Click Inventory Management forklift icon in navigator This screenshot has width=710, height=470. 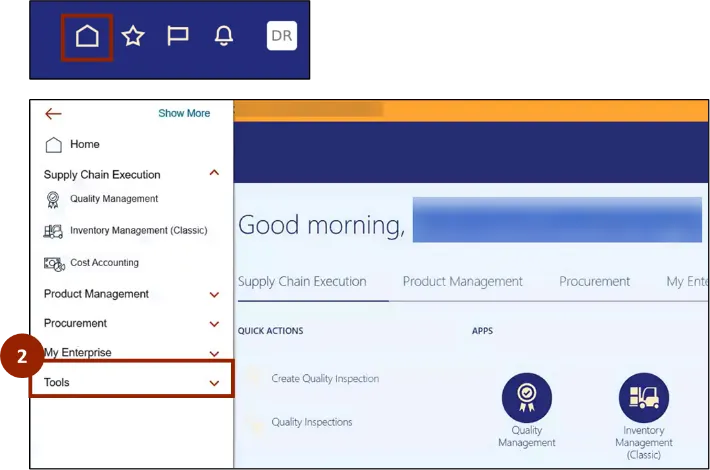[53, 231]
